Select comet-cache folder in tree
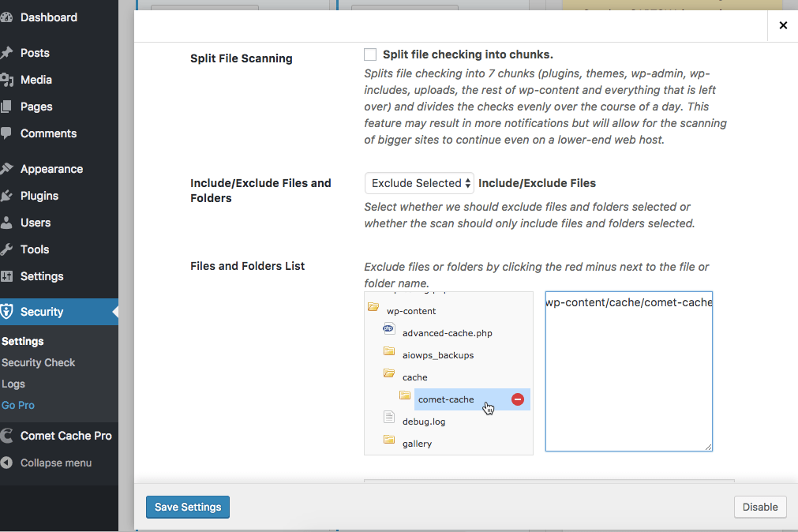Screen dimensions: 798x532 click(446, 399)
